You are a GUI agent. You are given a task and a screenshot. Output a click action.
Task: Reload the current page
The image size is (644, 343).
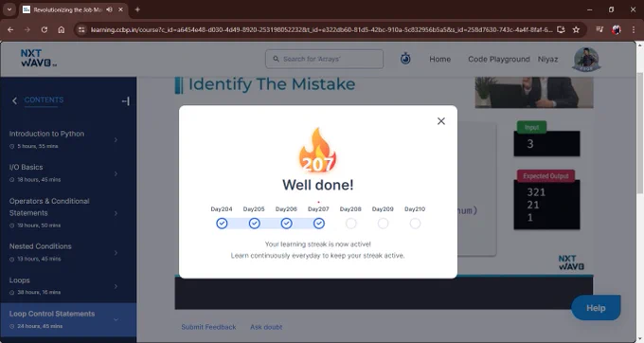[x=45, y=29]
